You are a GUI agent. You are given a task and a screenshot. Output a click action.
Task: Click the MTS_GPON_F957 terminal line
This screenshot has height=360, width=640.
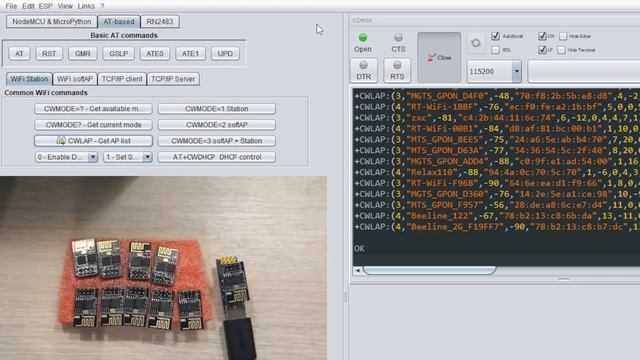[x=496, y=205]
